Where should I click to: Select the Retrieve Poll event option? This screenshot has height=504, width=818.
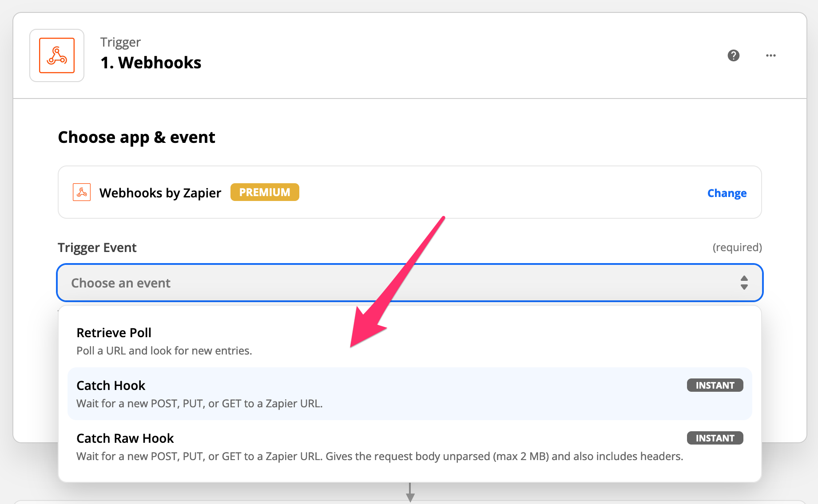(x=114, y=333)
